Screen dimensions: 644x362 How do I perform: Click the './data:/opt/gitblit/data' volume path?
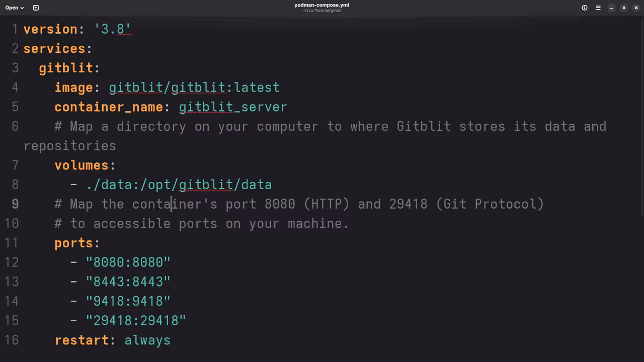click(x=179, y=185)
